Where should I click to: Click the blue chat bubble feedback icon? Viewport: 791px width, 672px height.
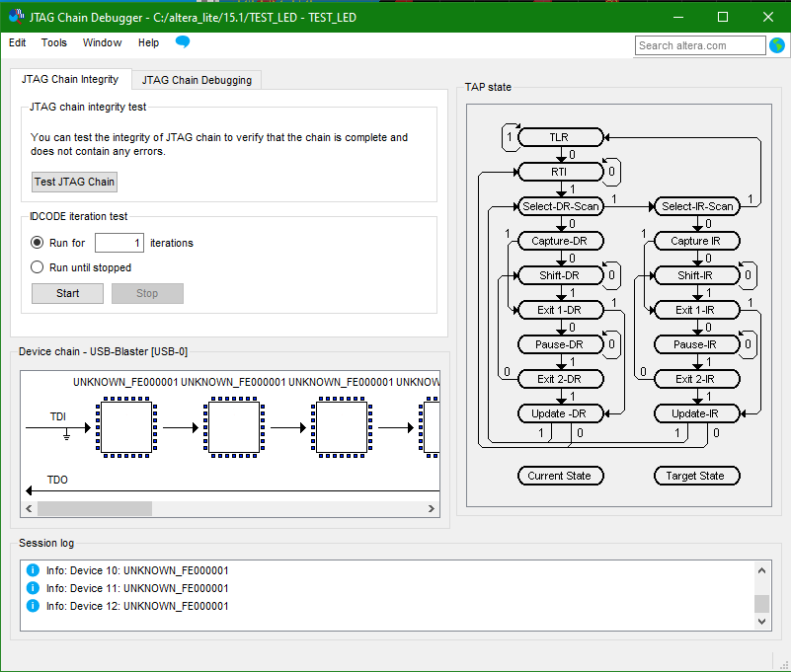(183, 42)
